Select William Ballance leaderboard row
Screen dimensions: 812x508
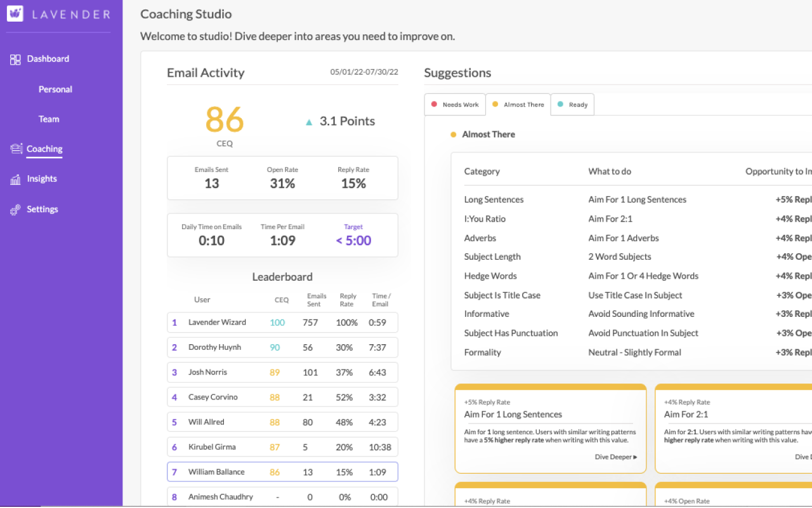click(x=282, y=472)
